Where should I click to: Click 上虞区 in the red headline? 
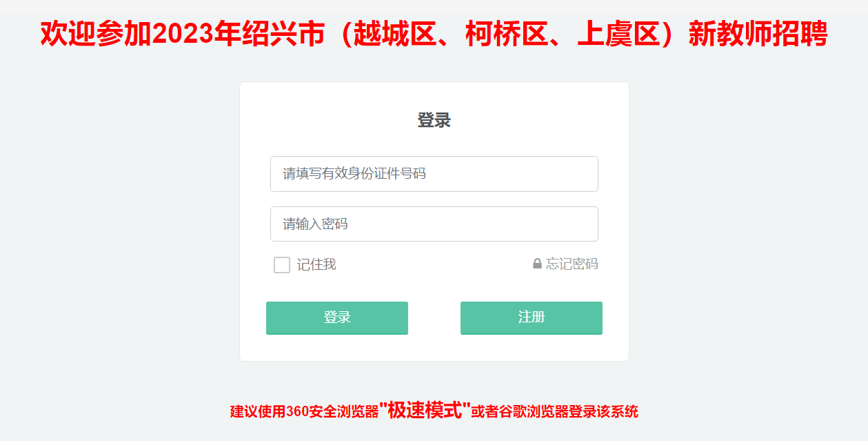coord(619,35)
